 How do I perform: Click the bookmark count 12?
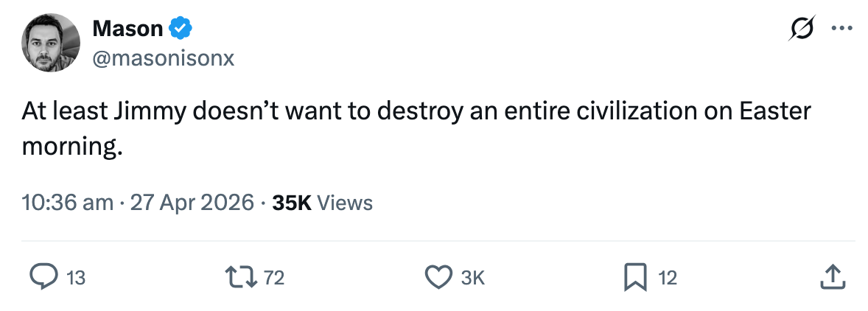(x=667, y=278)
